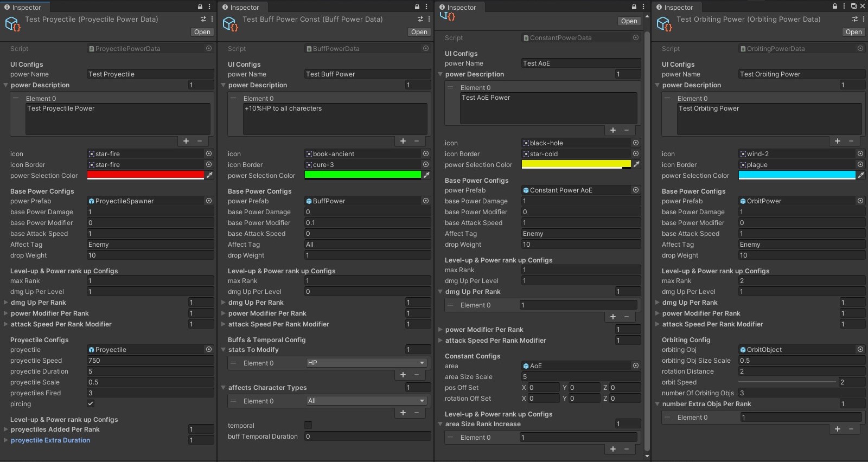The width and height of the screenshot is (868, 462).
Task: Pick color with eyedropper beside the yellow swatch
Action: click(636, 164)
